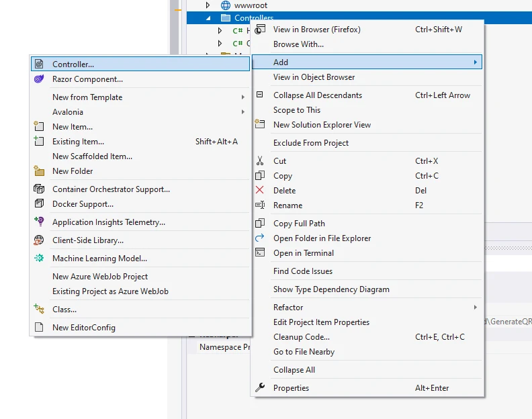Expand the Avalonia submenu arrow
The image size is (532, 419).
pos(242,112)
